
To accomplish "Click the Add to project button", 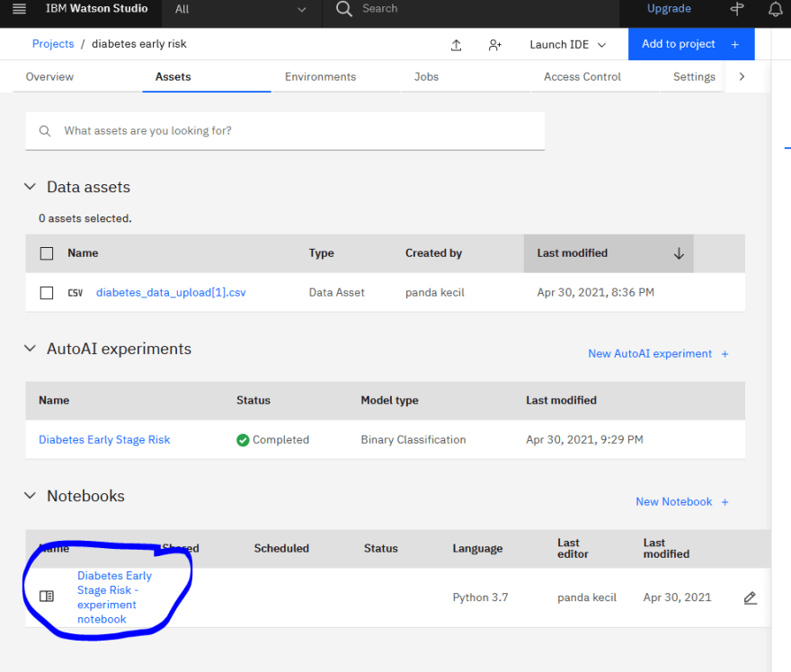I will 691,44.
